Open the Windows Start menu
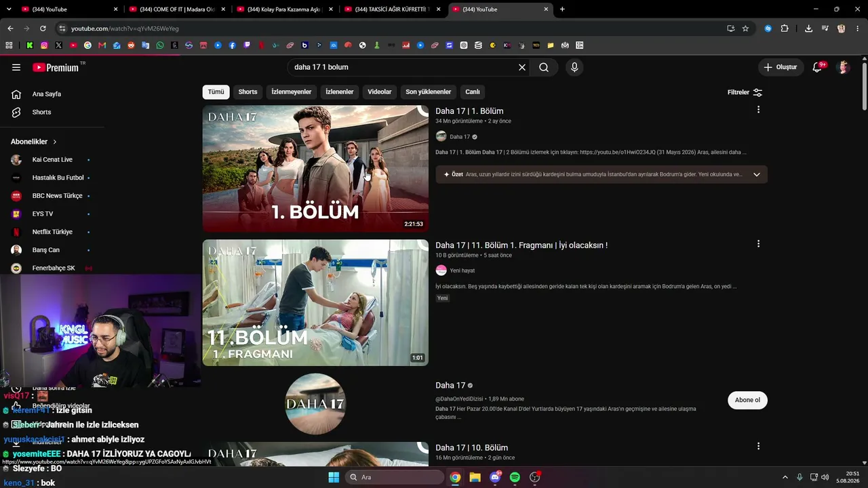Image resolution: width=868 pixels, height=488 pixels. pyautogui.click(x=334, y=477)
